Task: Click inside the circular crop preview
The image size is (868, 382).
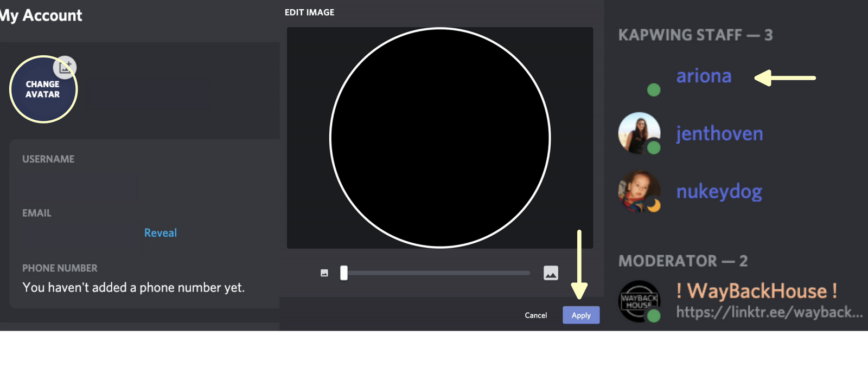Action: coord(440,138)
